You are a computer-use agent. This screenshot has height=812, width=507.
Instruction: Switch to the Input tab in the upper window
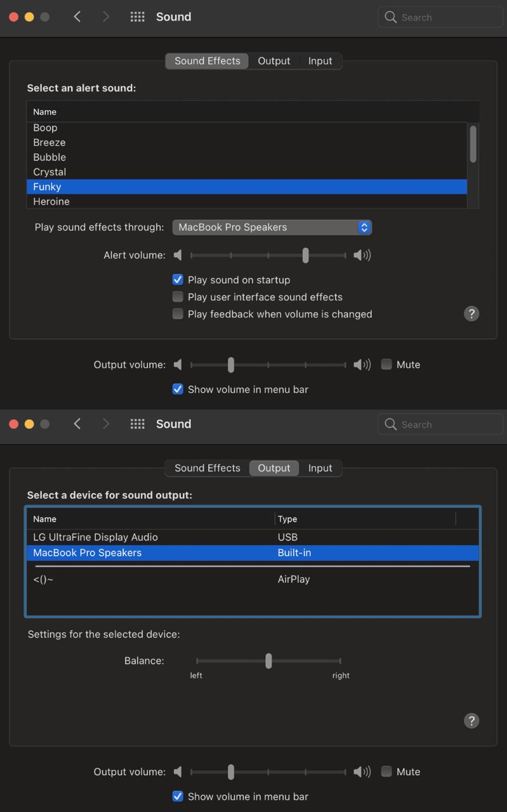(x=320, y=61)
